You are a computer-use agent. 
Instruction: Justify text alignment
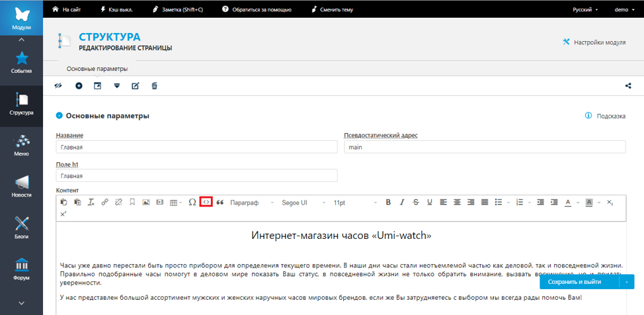[485, 202]
